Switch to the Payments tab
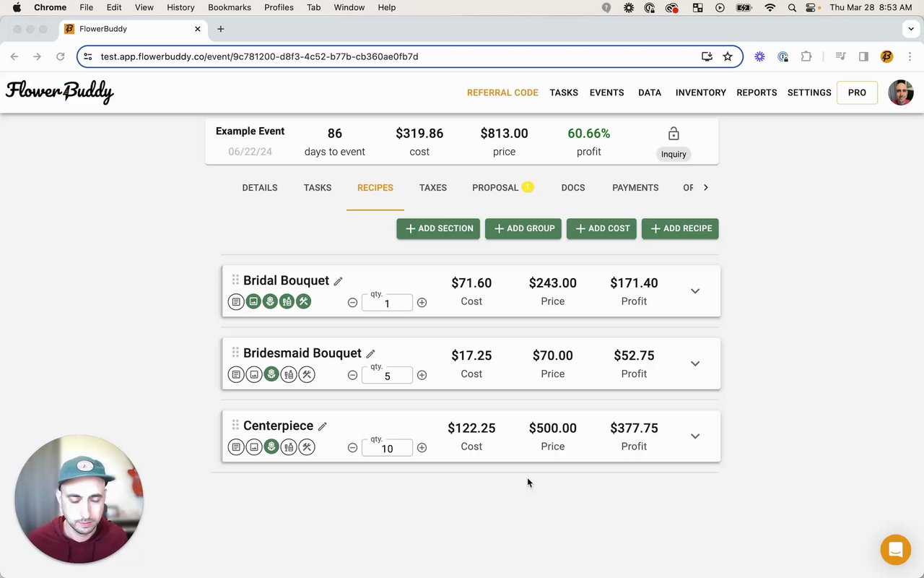Screen dimensions: 924x578 pos(635,188)
